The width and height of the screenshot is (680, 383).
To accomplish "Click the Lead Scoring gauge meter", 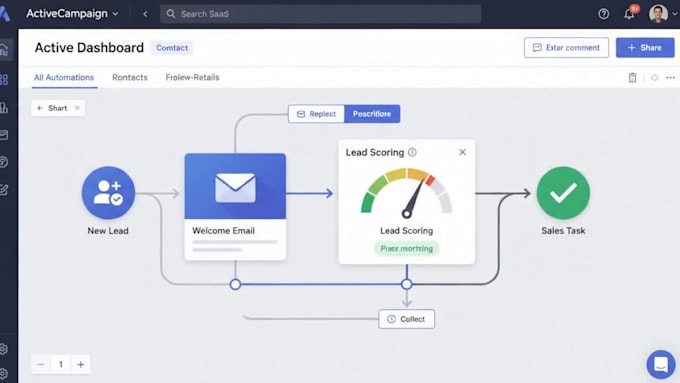I will [406, 192].
